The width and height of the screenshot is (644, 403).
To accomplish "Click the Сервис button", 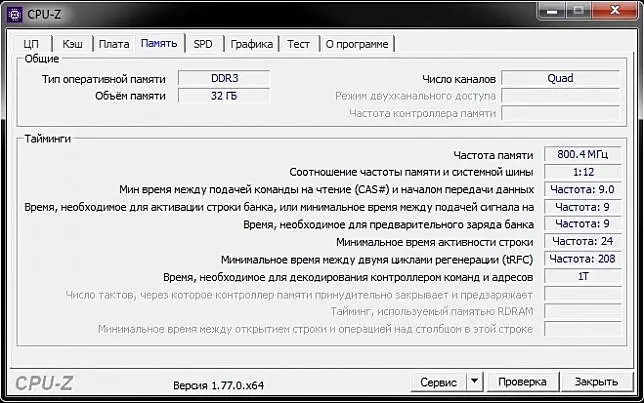I will (438, 382).
